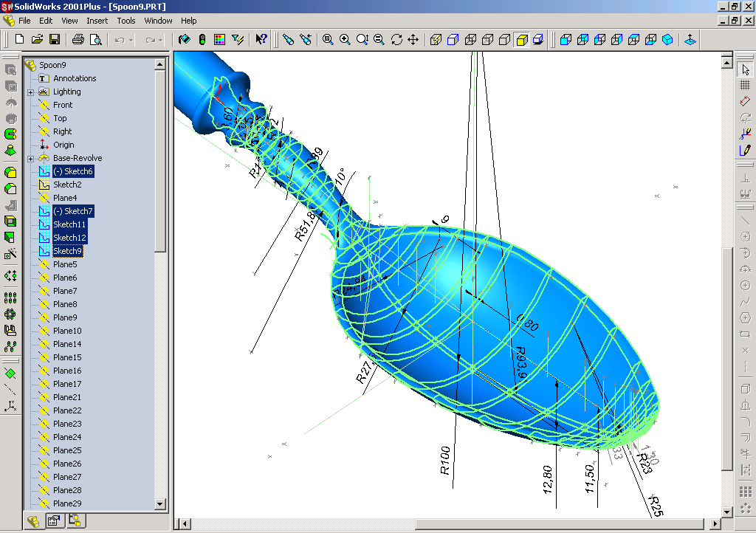Click feature tree scroll-up arrow
The width and height of the screenshot is (756, 533).
(x=160, y=64)
